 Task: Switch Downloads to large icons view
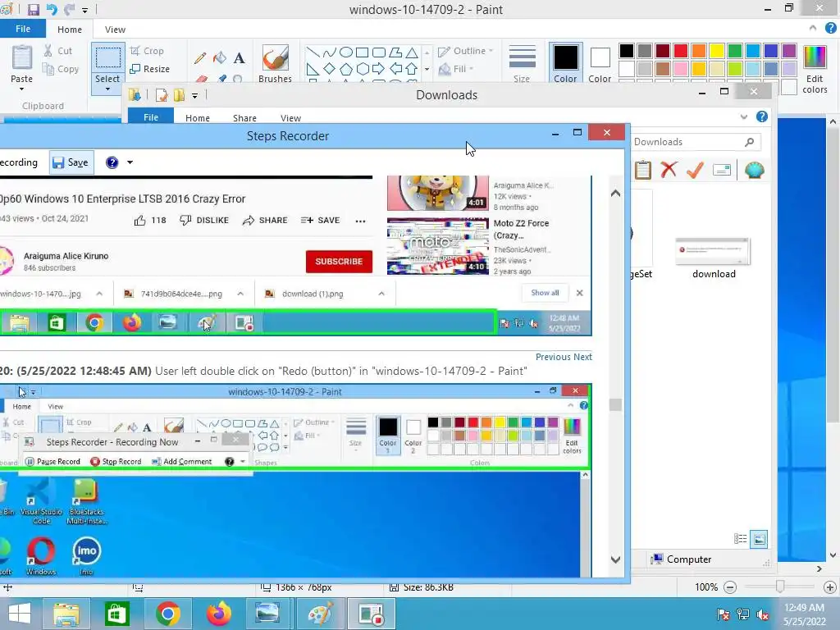tap(759, 539)
